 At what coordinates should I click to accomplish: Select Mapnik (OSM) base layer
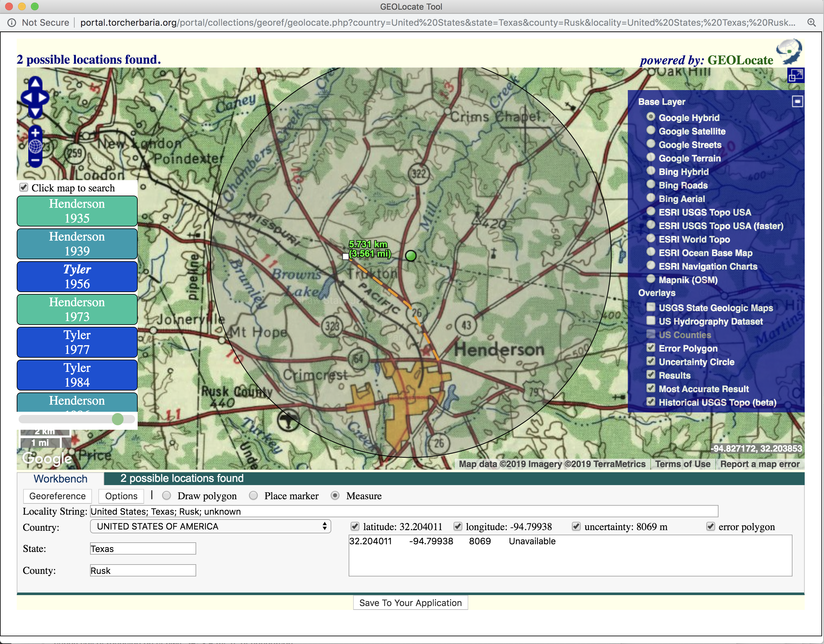pyautogui.click(x=650, y=279)
